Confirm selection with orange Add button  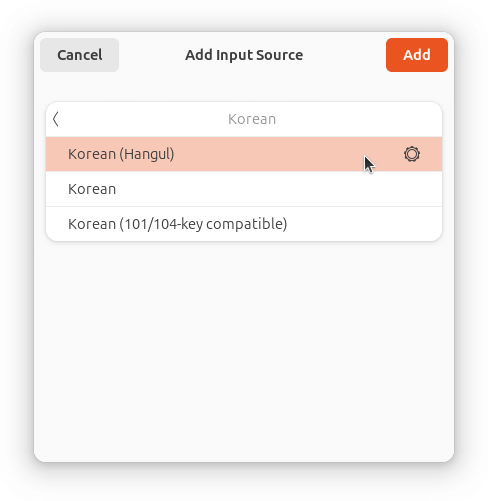[417, 55]
